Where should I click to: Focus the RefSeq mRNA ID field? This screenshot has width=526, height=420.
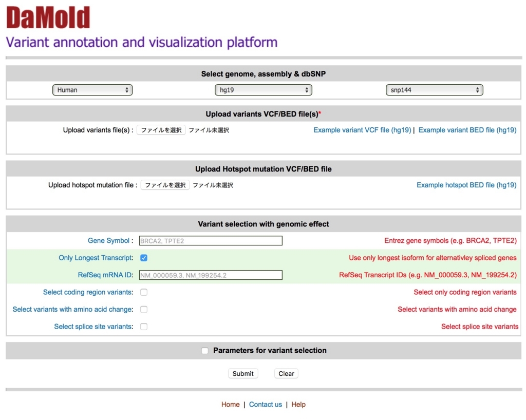(211, 275)
